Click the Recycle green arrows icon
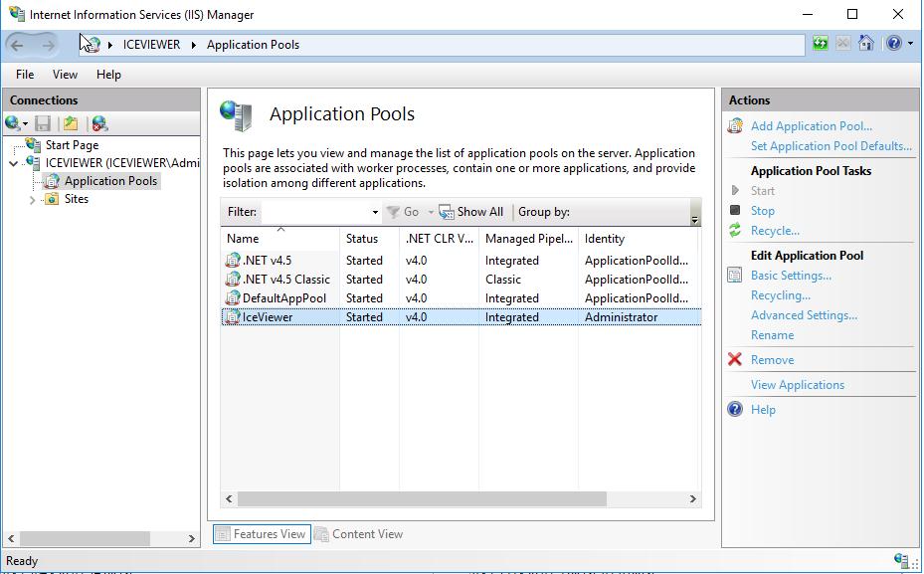This screenshot has height=574, width=924. (x=735, y=231)
